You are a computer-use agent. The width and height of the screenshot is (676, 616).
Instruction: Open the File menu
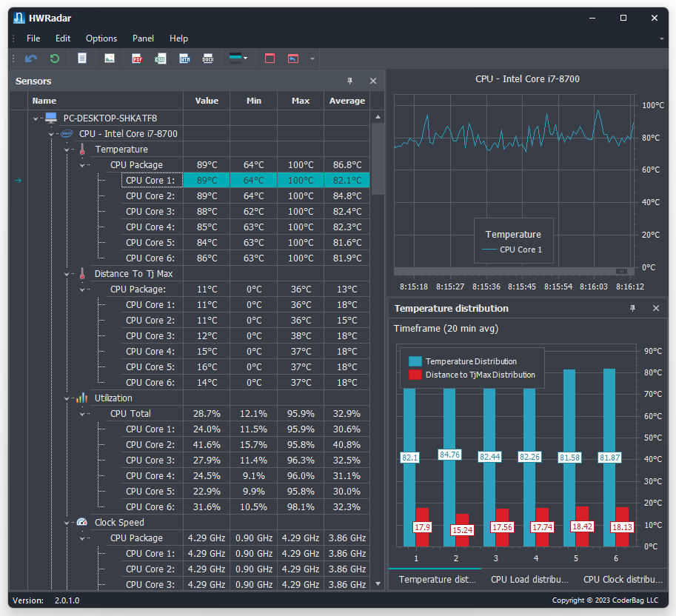pos(33,38)
